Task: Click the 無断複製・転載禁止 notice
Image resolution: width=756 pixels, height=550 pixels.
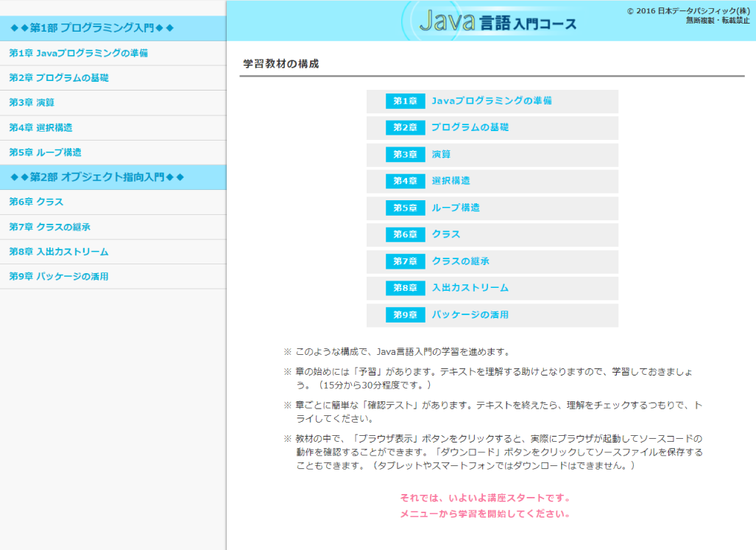Action: click(x=718, y=20)
